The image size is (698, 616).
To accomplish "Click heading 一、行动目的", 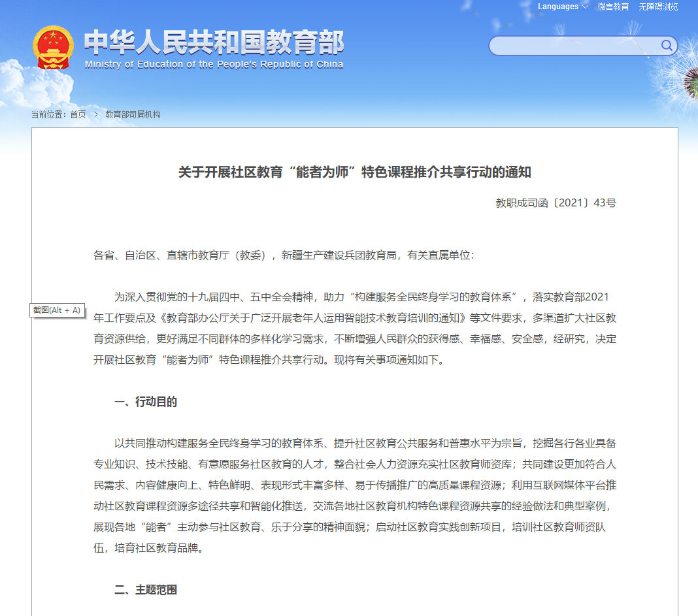I will coord(146,402).
